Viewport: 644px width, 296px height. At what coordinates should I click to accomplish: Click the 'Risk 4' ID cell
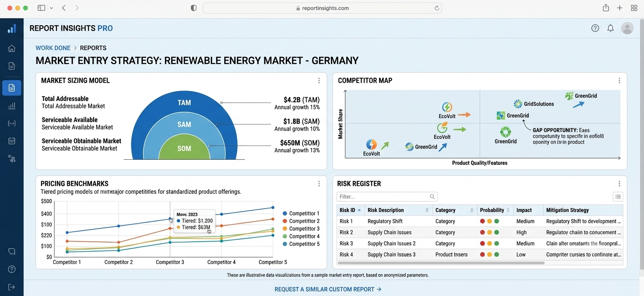coord(346,254)
